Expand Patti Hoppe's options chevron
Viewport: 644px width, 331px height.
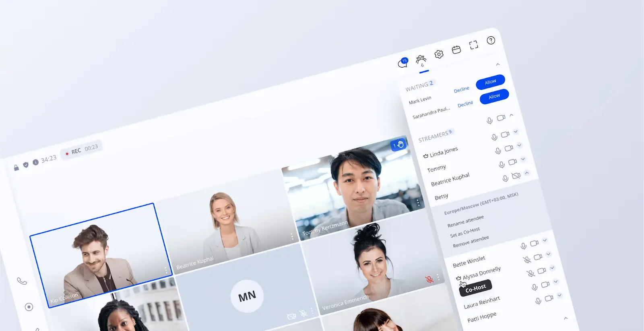(x=559, y=295)
